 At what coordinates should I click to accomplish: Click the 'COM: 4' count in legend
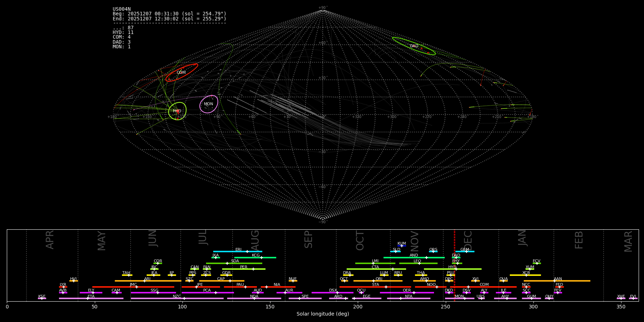tap(122, 37)
